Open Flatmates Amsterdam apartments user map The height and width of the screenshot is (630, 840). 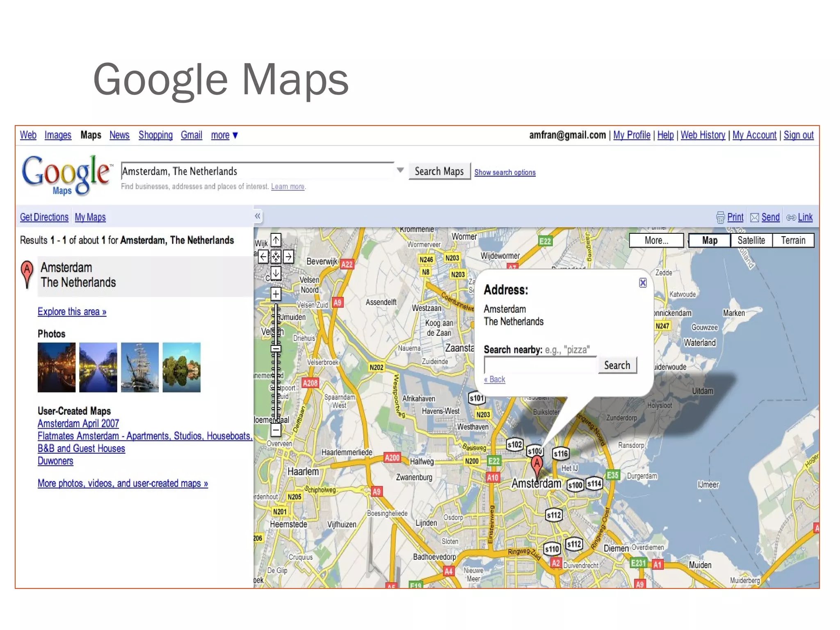click(145, 436)
